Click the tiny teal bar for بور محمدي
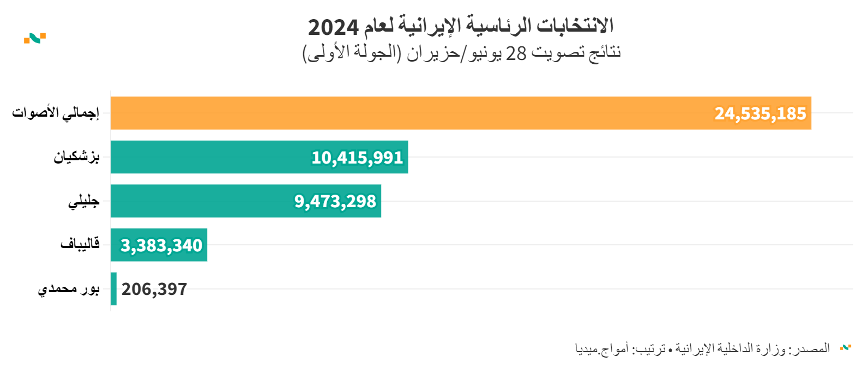Viewport: 868px width, 374px height. (113, 289)
